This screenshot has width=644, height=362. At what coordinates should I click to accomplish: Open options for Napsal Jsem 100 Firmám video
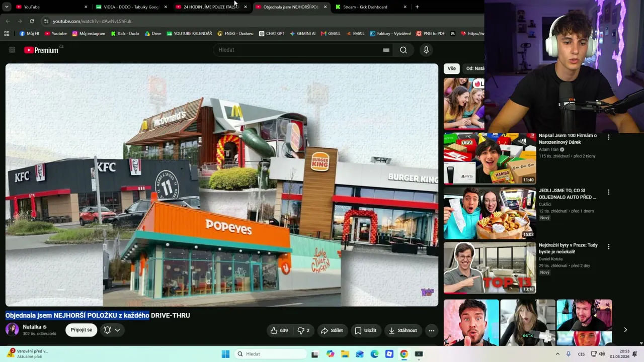point(608,137)
